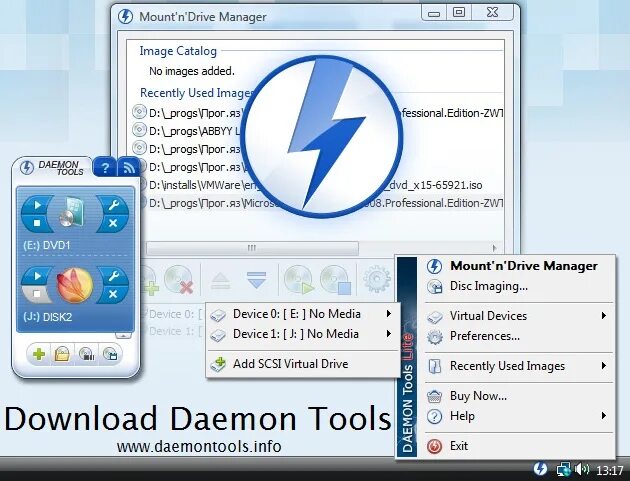Click the scrollbar right arrow in image list
Viewport: 630px width, 481px height.
pyautogui.click(x=495, y=248)
